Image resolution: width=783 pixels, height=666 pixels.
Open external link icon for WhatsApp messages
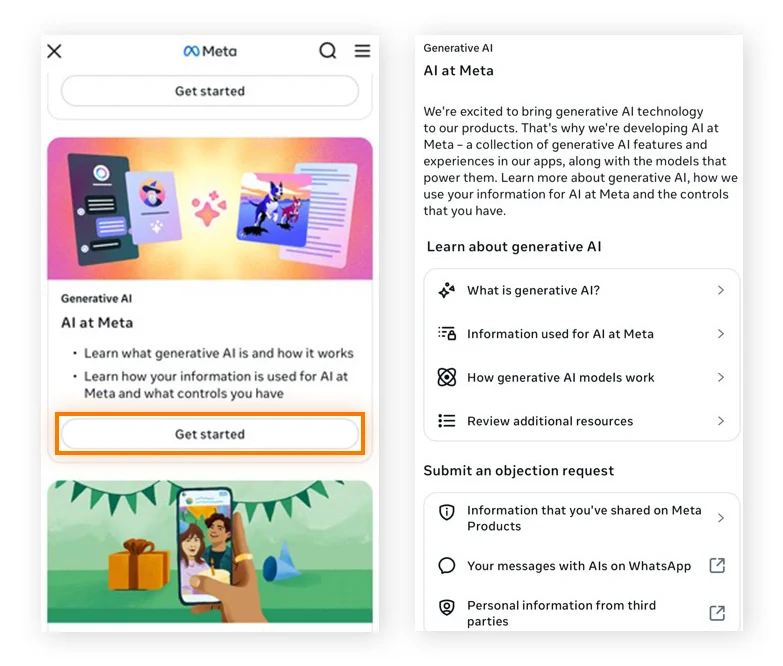coord(717,566)
